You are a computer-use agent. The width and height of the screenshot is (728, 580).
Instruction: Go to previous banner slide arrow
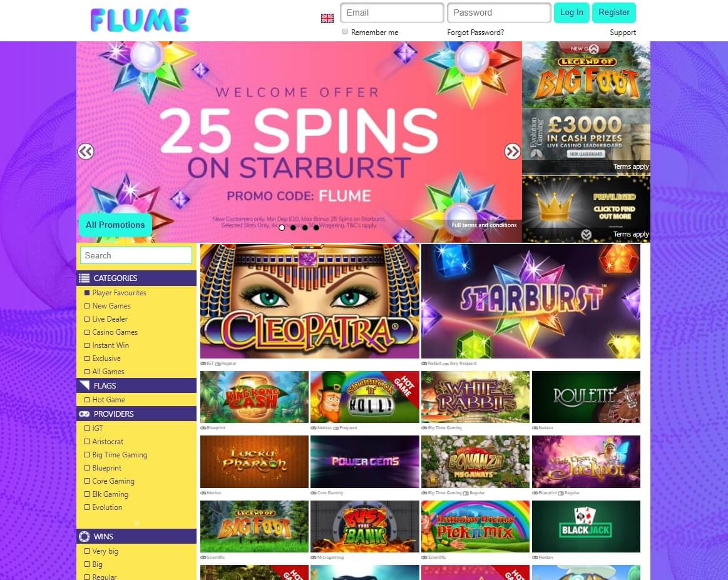coord(86,151)
